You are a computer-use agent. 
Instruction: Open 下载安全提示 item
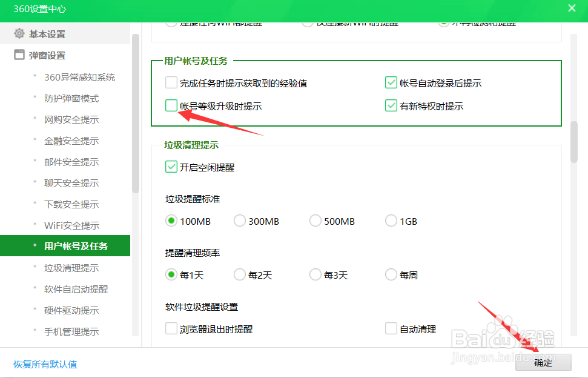pyautogui.click(x=71, y=204)
